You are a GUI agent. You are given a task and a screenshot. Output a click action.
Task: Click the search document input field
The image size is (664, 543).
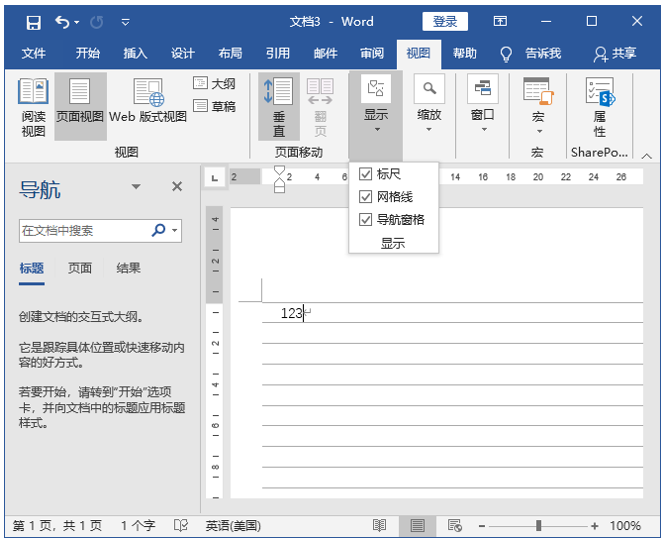tap(84, 230)
